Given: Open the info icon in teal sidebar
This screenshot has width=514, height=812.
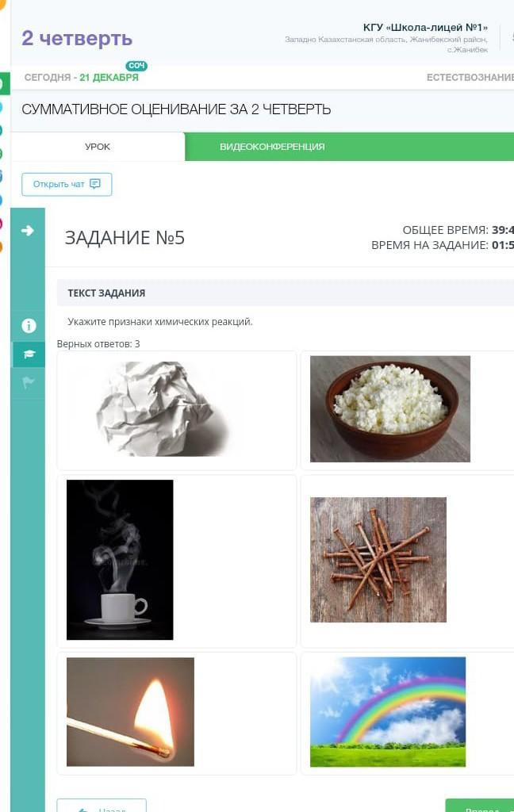Looking at the screenshot, I should [29, 326].
